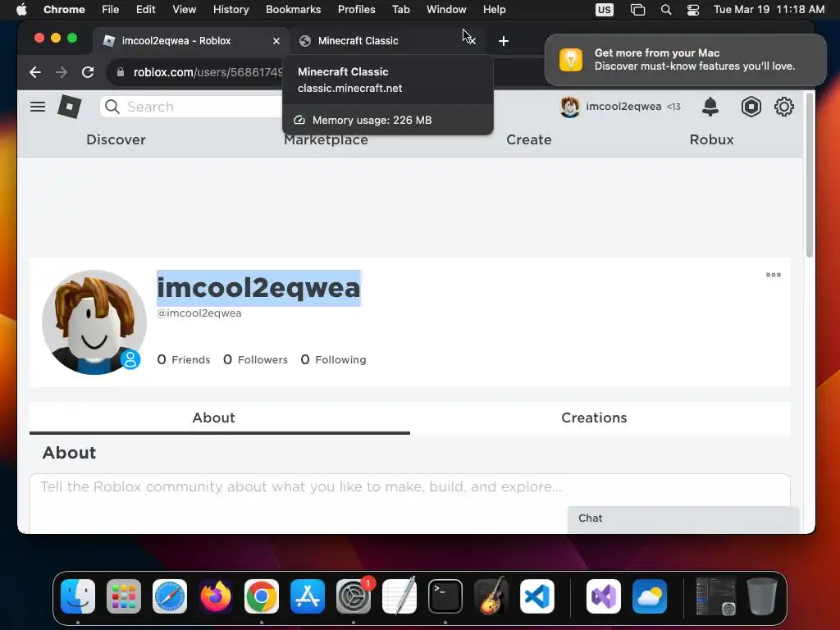Go to Roblox home via logo icon
Viewport: 840px width, 630px height.
[70, 107]
